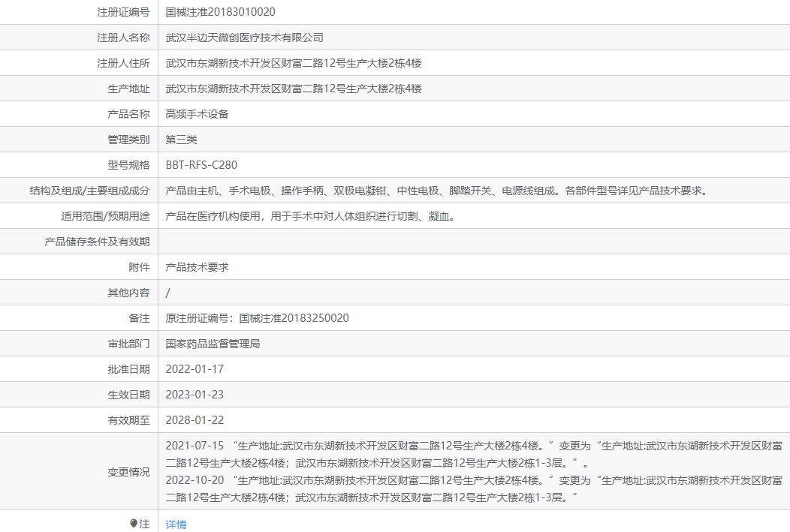Select expiry date 2028-01-22
This screenshot has width=790, height=532.
[194, 420]
